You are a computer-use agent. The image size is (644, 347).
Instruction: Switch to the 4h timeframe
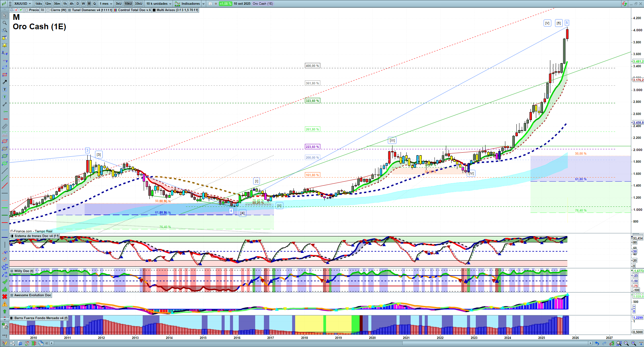point(72,4)
